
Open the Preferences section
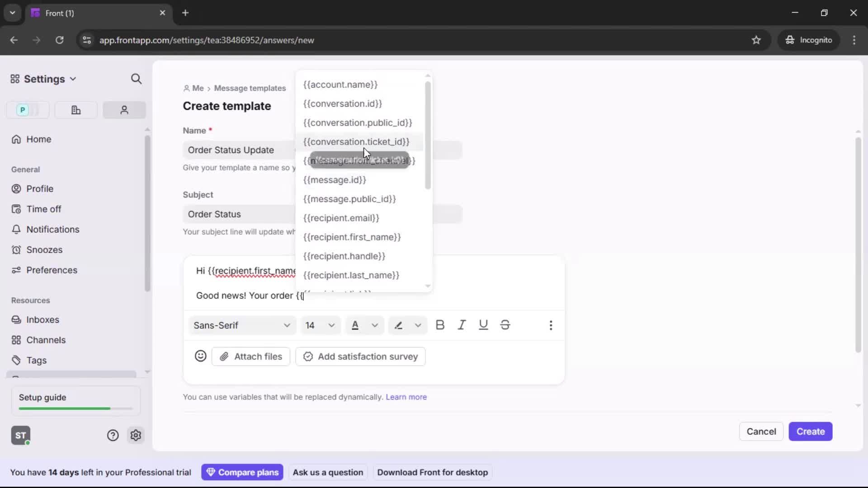click(51, 270)
